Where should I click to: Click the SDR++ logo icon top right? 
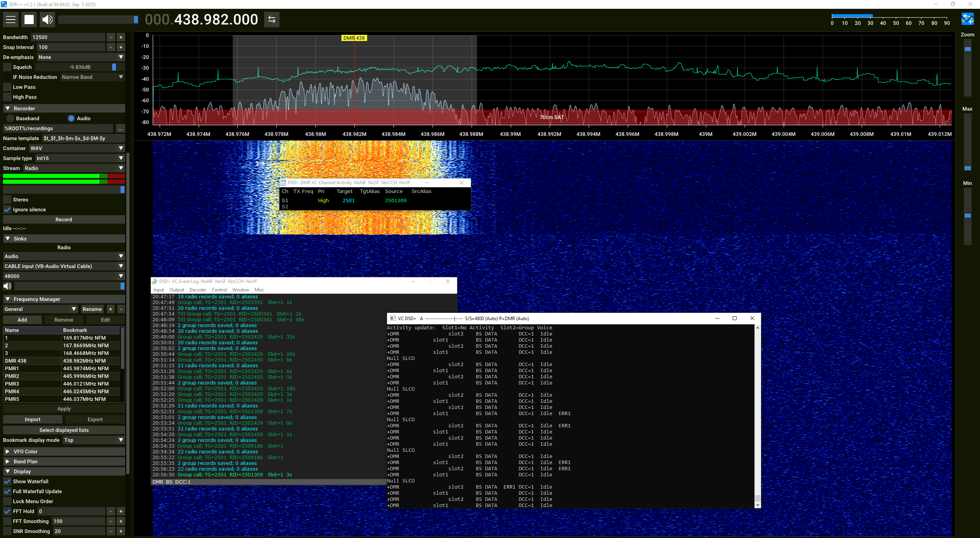pos(967,19)
